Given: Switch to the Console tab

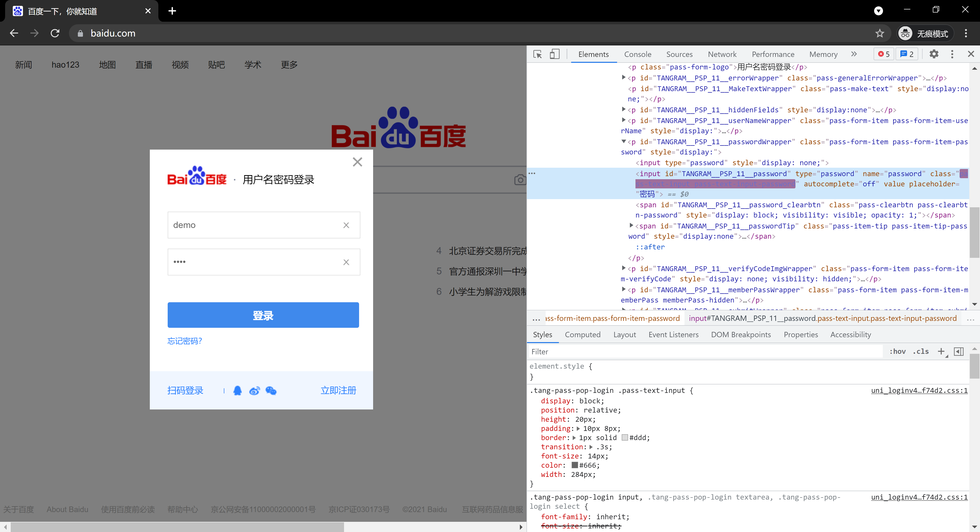Looking at the screenshot, I should [x=638, y=54].
